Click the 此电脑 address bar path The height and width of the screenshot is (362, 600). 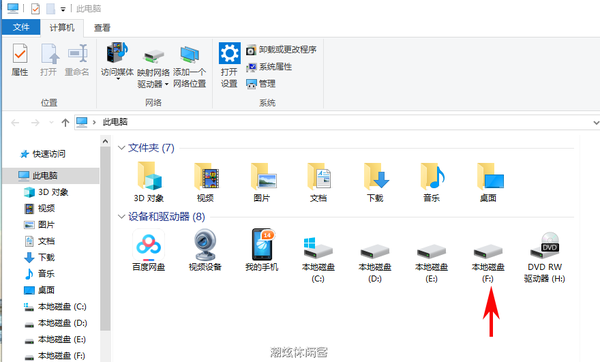click(x=115, y=122)
